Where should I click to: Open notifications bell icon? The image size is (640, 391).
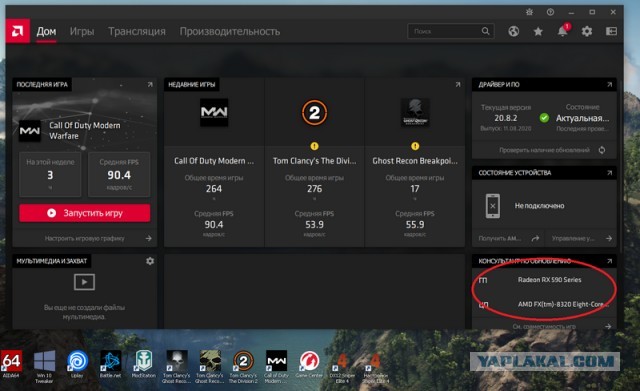(x=562, y=31)
